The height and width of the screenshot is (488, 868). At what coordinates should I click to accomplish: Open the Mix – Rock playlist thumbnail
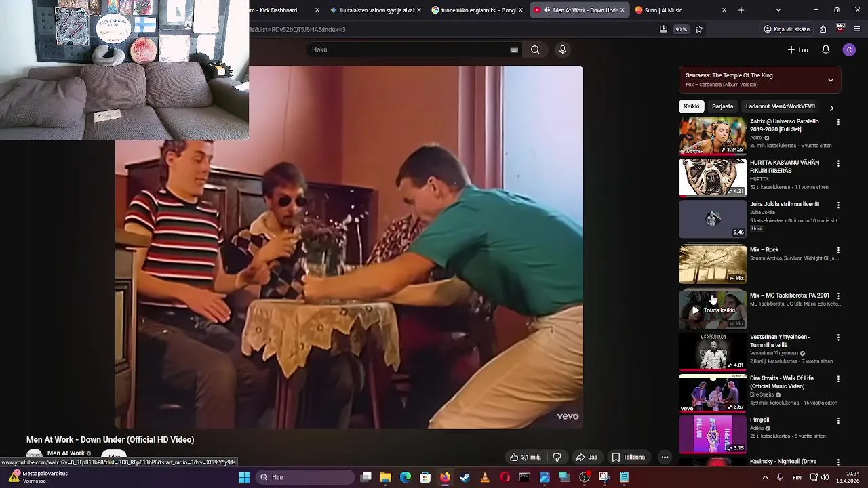click(x=713, y=264)
